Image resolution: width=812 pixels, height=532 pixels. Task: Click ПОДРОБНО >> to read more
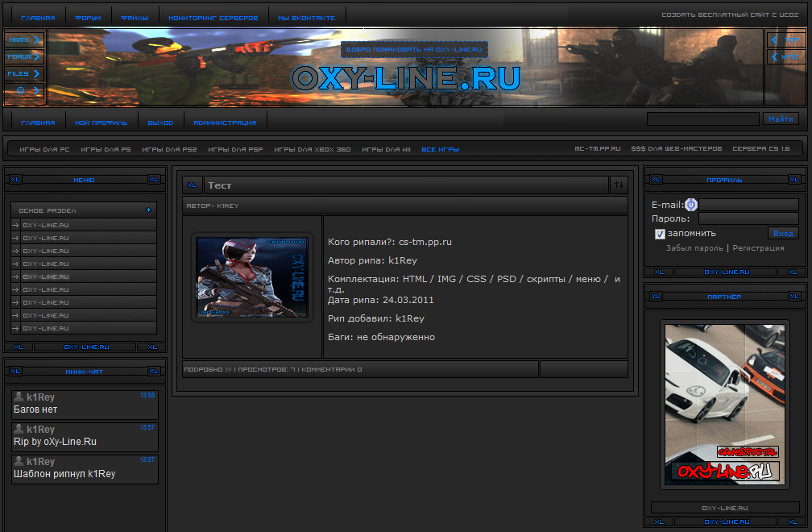click(208, 369)
